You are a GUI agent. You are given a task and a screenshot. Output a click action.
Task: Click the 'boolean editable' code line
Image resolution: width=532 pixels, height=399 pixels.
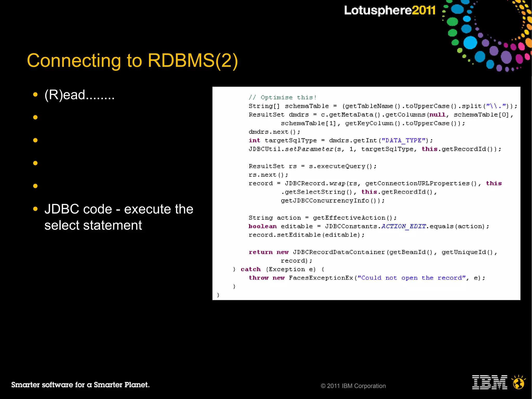369,226
